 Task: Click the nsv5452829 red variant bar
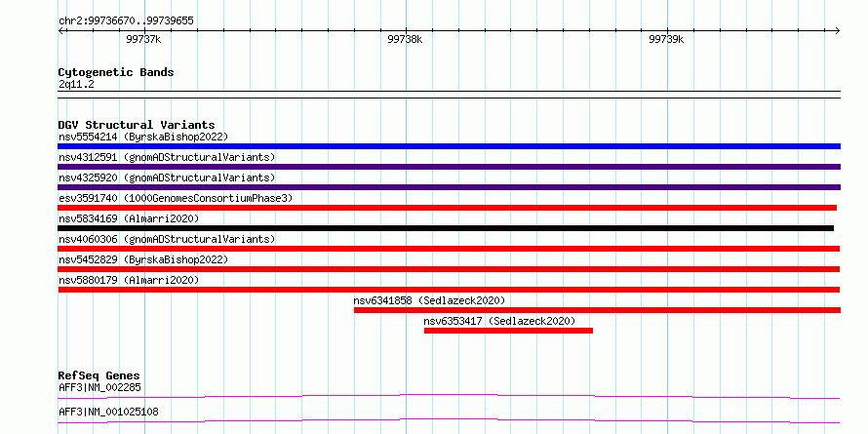pos(449,269)
